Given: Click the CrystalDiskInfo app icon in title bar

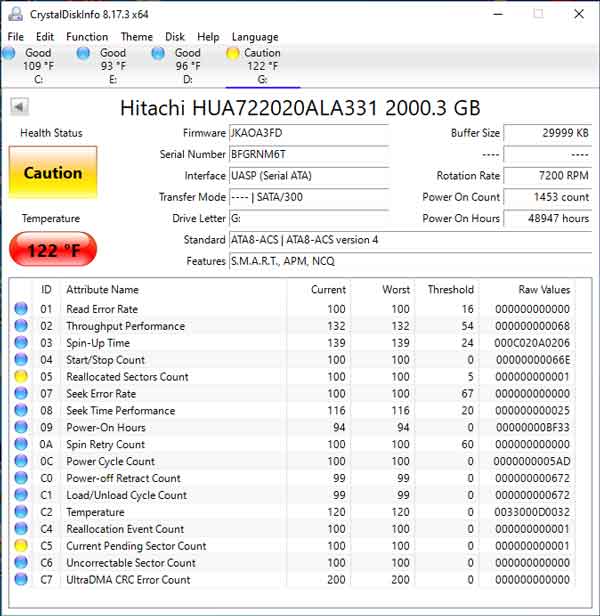Looking at the screenshot, I should pos(16,14).
